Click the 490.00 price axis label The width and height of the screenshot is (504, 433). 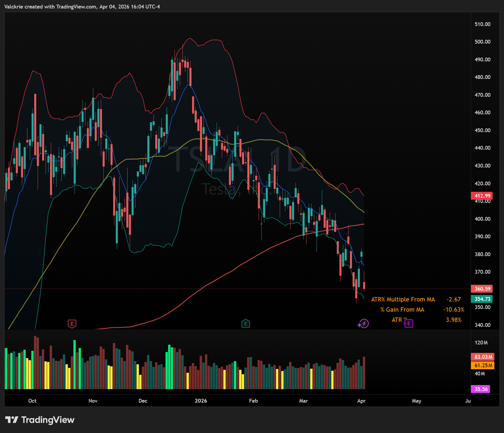[483, 60]
